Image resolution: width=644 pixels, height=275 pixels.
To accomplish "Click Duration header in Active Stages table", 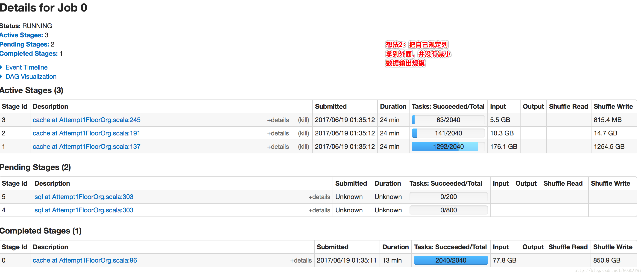I will pyautogui.click(x=393, y=106).
